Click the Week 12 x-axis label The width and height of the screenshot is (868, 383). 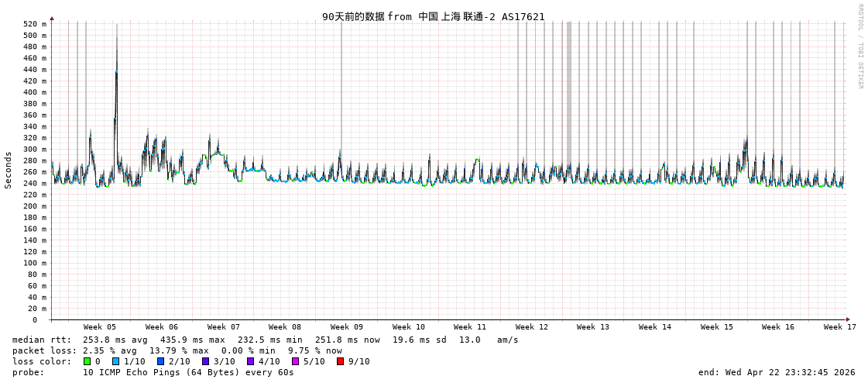tap(532, 327)
